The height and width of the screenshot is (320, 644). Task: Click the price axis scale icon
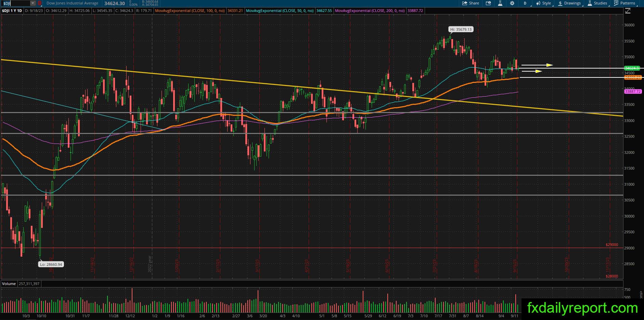tap(628, 11)
